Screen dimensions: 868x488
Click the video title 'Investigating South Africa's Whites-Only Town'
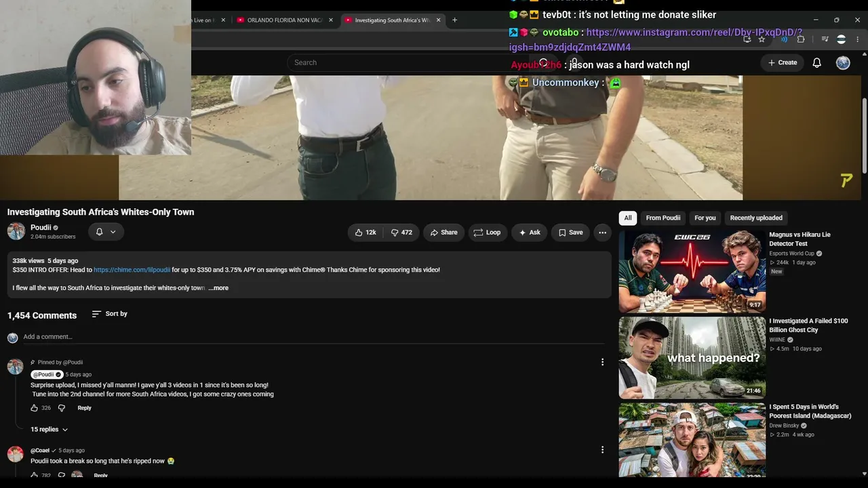pos(100,212)
